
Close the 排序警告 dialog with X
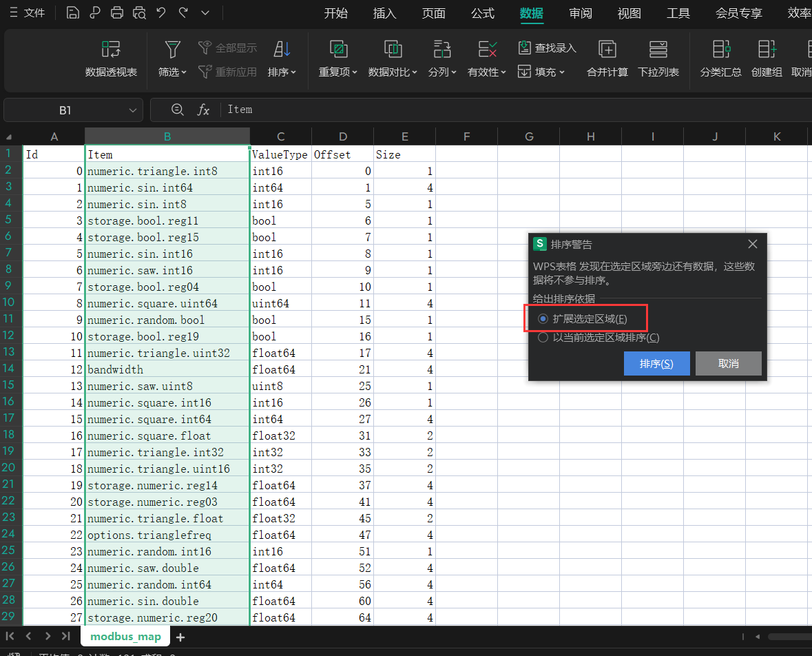753,244
